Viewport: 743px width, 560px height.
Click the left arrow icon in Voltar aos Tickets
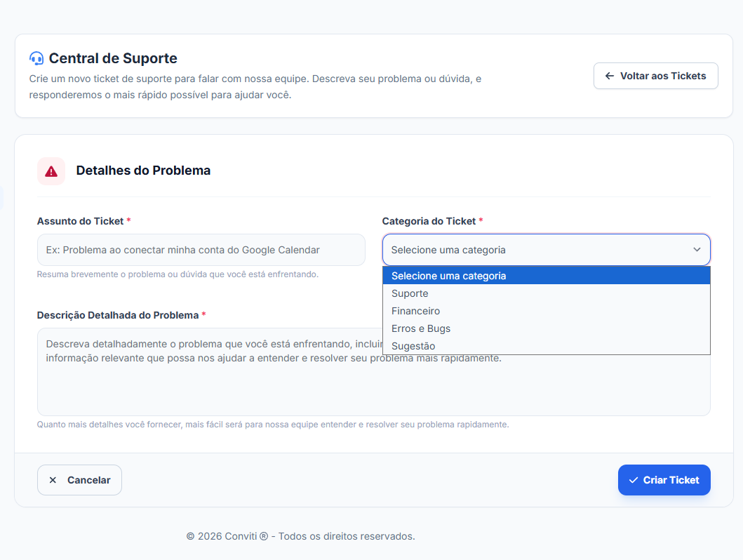[x=610, y=76]
